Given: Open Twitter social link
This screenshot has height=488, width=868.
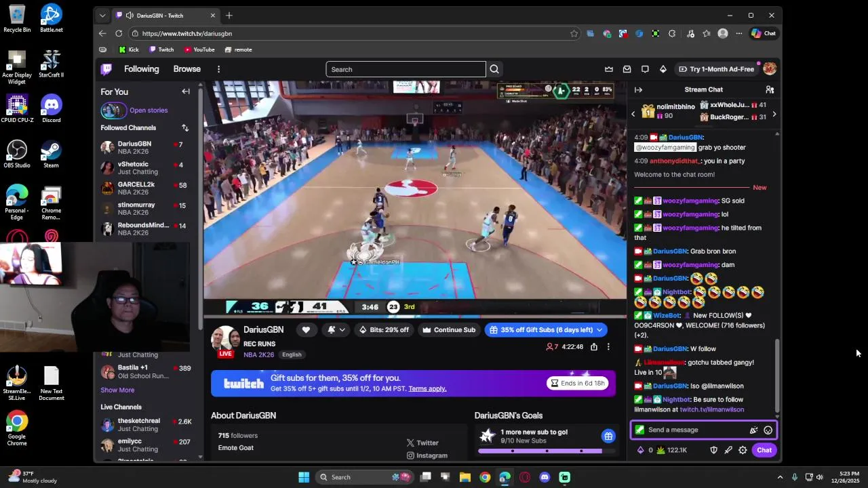Looking at the screenshot, I should coord(423,443).
